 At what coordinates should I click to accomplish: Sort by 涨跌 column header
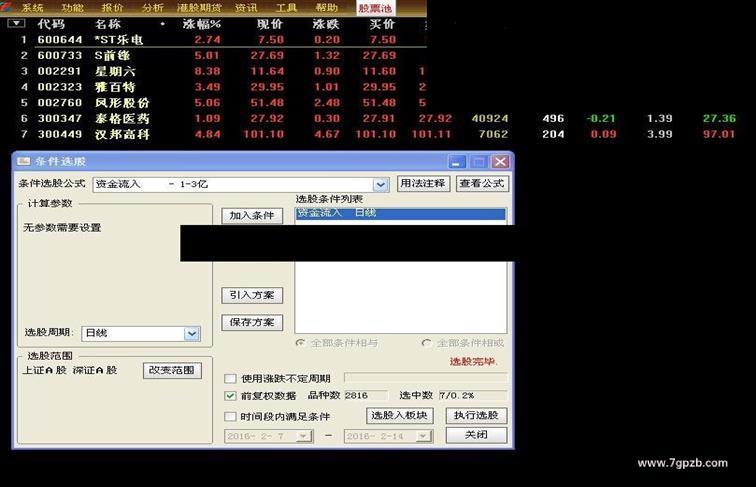pos(326,24)
